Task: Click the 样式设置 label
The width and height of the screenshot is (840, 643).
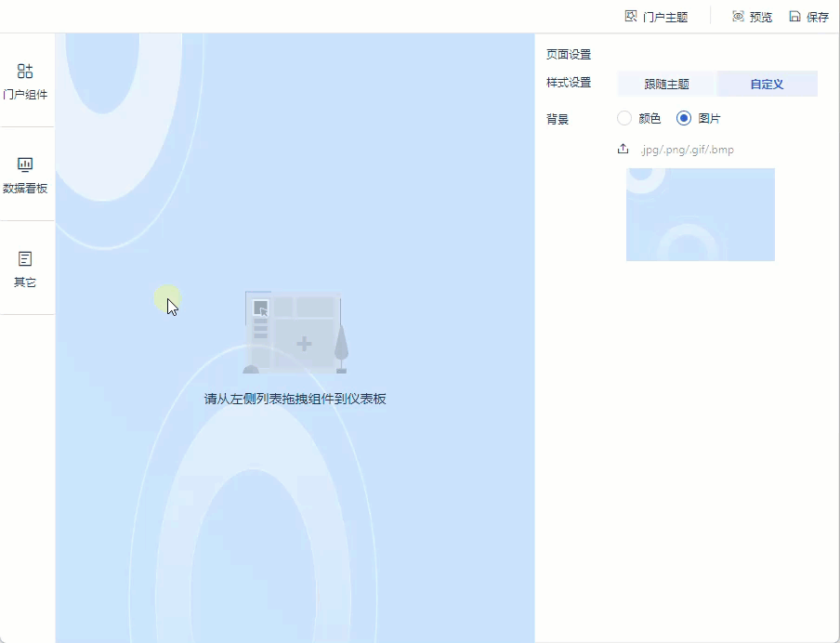Action: point(569,83)
